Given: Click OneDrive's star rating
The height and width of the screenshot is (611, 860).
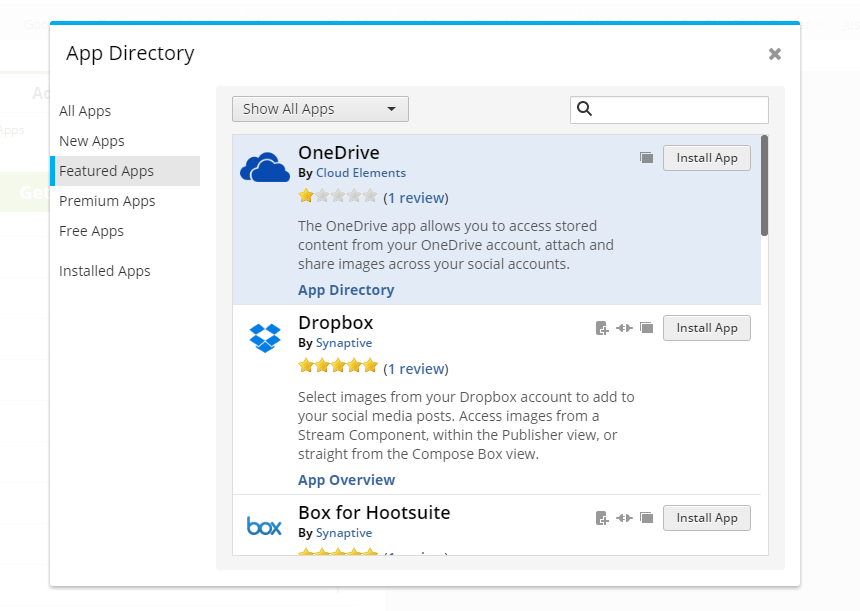Looking at the screenshot, I should pyautogui.click(x=338, y=196).
